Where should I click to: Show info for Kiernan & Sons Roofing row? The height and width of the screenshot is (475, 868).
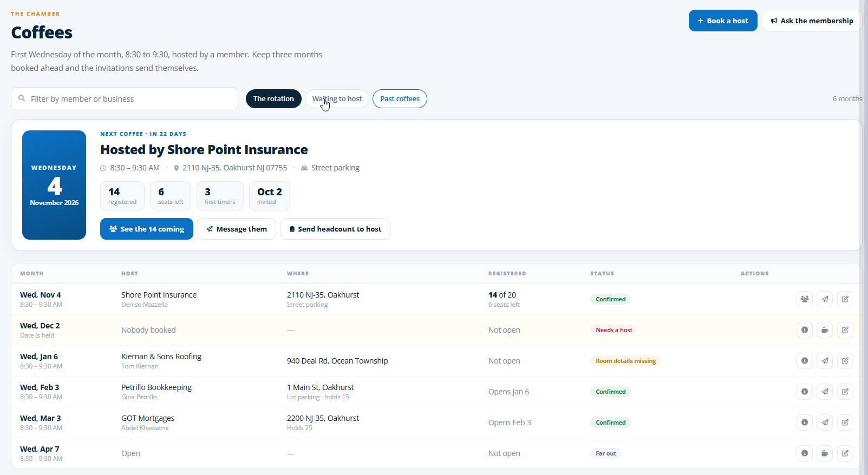[x=805, y=361]
